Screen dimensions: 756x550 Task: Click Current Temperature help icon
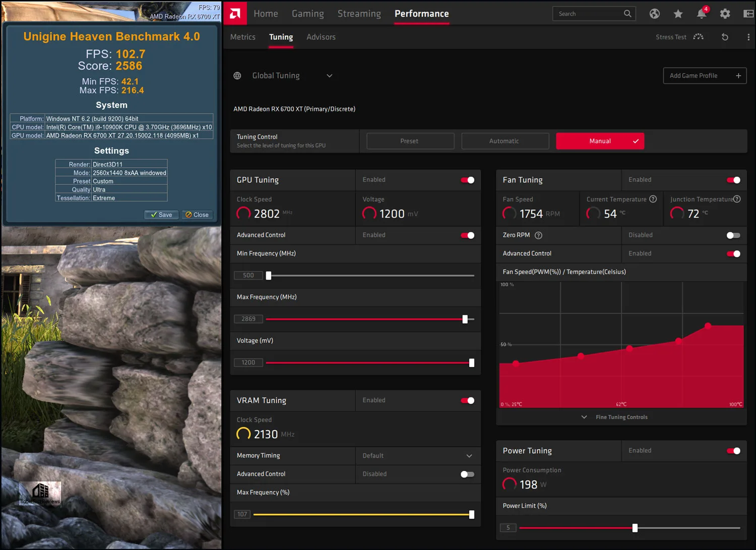(653, 199)
